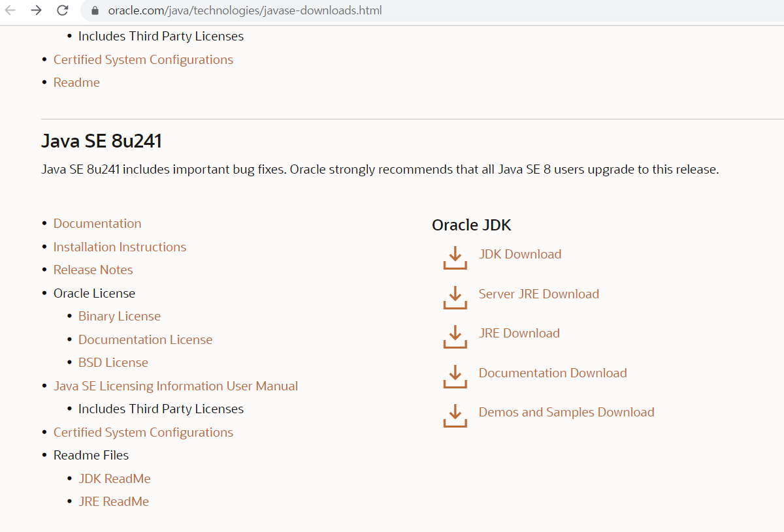Click the Java SE 8u241 bug fixes description
This screenshot has width=784, height=532.
click(x=380, y=170)
